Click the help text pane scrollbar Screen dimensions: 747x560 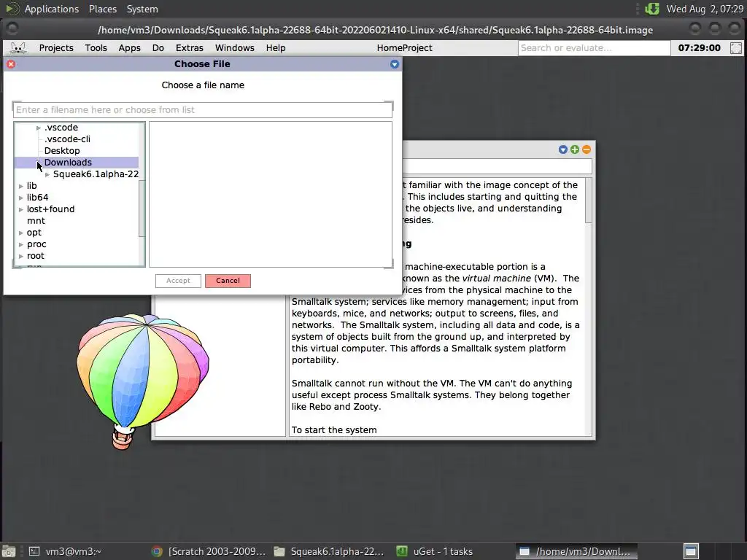589,200
